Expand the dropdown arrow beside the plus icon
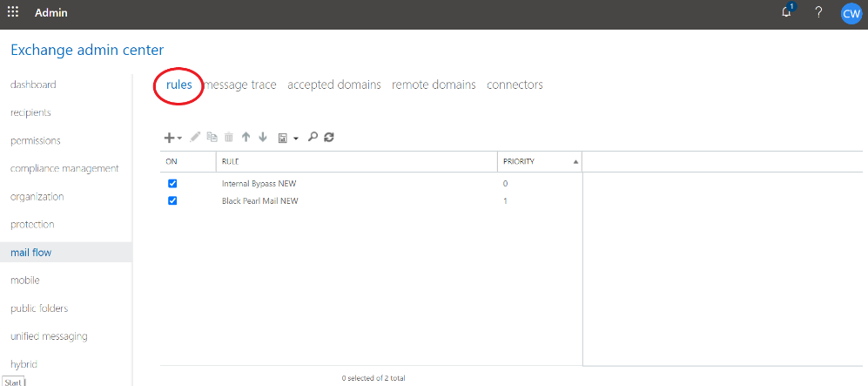 pos(179,139)
